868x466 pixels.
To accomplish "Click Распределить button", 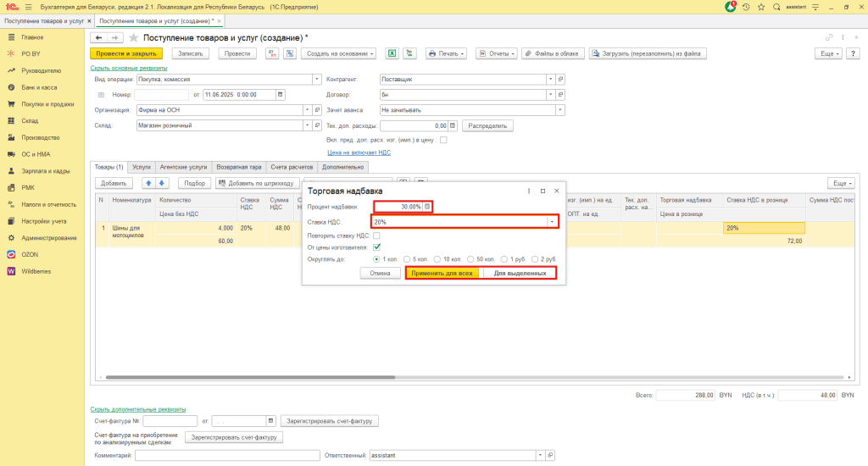I will [487, 125].
